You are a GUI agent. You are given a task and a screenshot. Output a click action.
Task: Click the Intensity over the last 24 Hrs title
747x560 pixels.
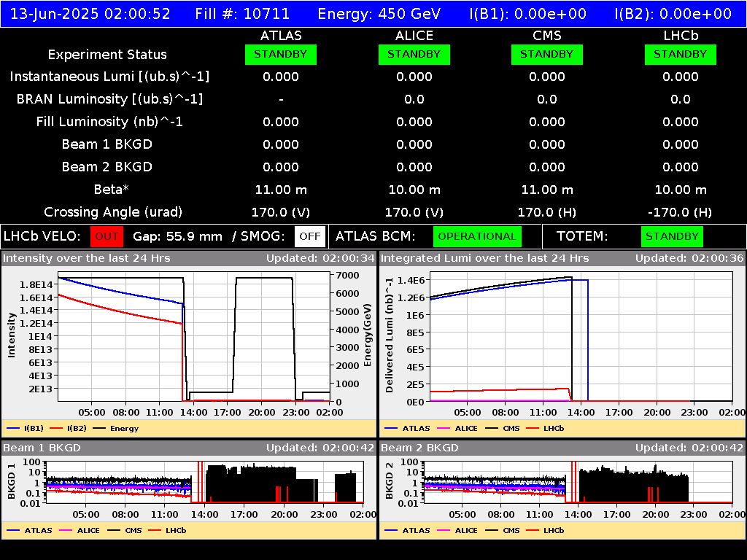tap(87, 258)
